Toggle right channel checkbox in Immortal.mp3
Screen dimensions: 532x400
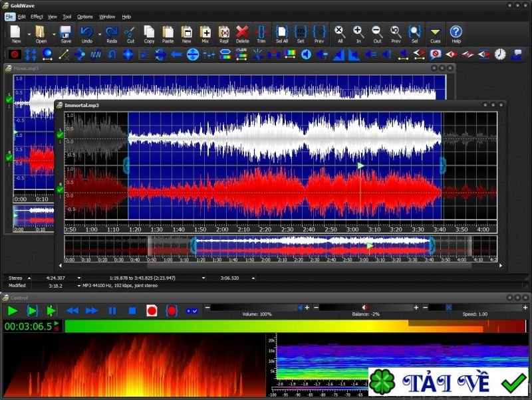[60, 190]
